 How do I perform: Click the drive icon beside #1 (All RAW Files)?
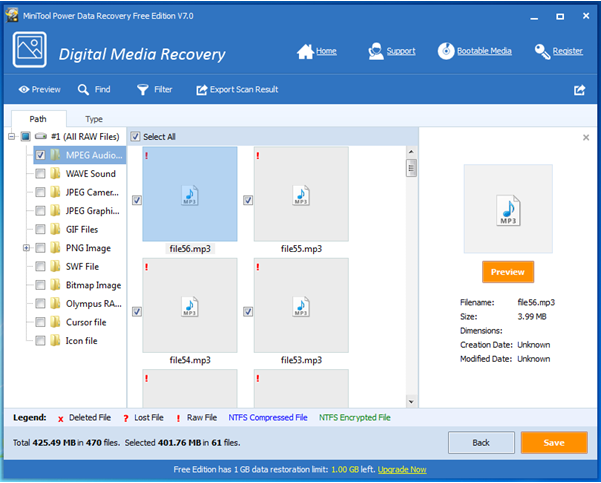[x=41, y=136]
